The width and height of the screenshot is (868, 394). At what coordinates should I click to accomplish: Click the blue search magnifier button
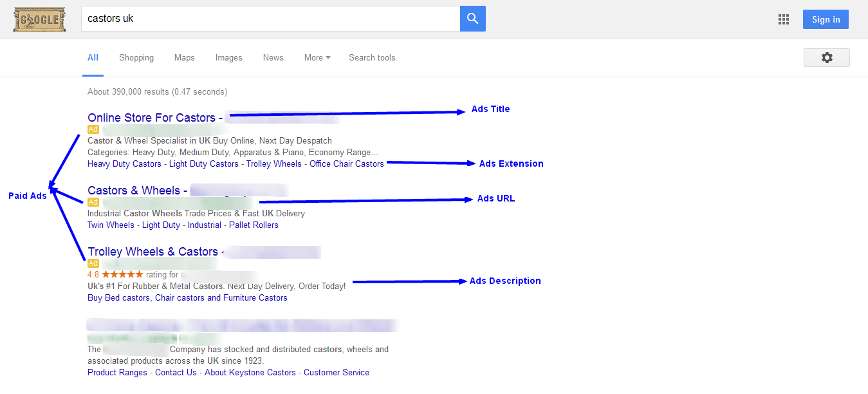(x=473, y=19)
